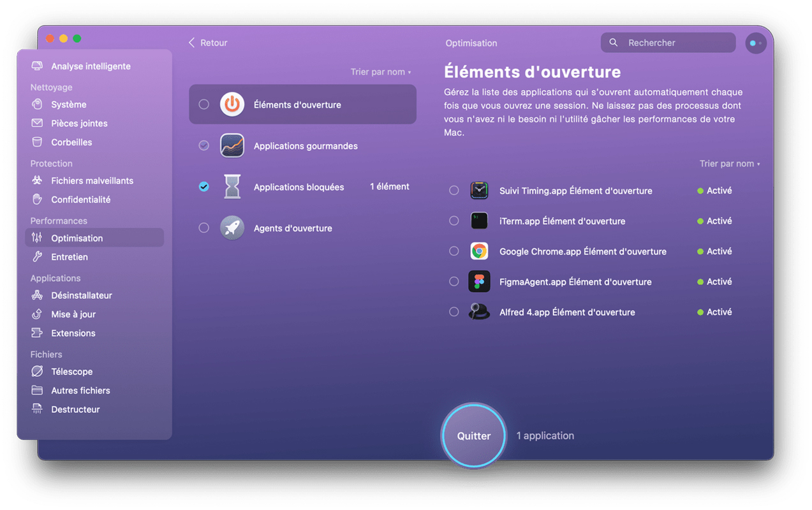Viewport: 812px width, 510px height.
Task: Click the Autres fichiers folder icon
Action: click(x=37, y=390)
